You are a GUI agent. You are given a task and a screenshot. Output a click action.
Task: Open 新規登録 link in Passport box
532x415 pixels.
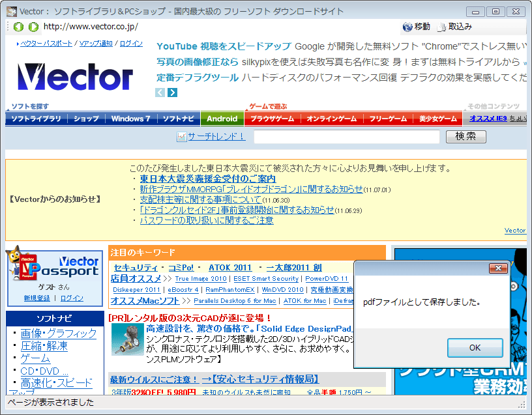click(x=37, y=298)
